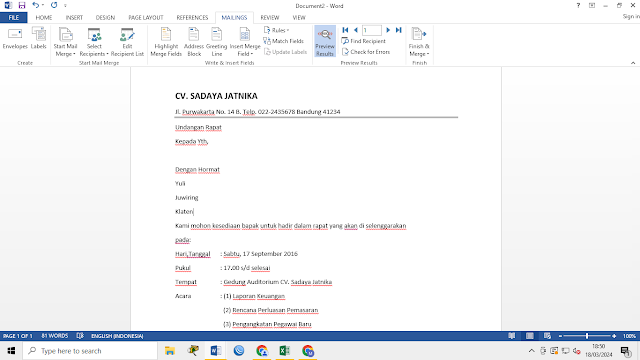Image resolution: width=640 pixels, height=360 pixels.
Task: Click the heading CV. SADAYA JATNIKA
Action: 216,96
